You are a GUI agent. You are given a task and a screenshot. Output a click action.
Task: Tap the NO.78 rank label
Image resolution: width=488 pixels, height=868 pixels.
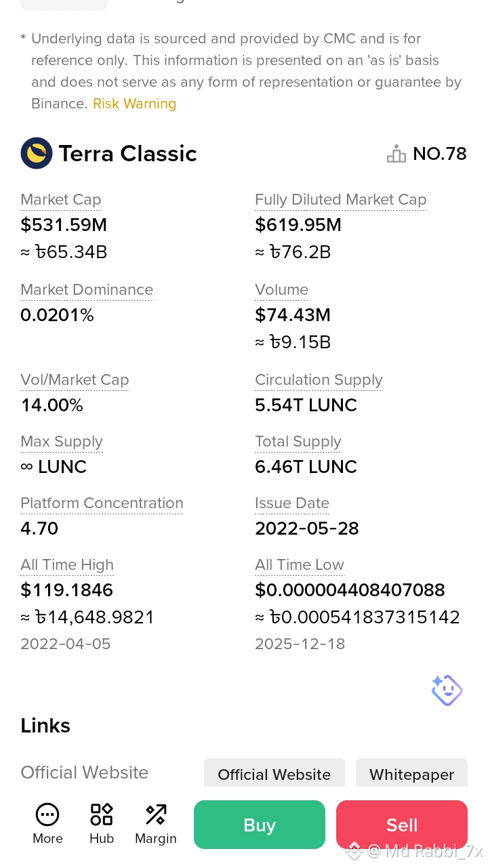pyautogui.click(x=440, y=154)
